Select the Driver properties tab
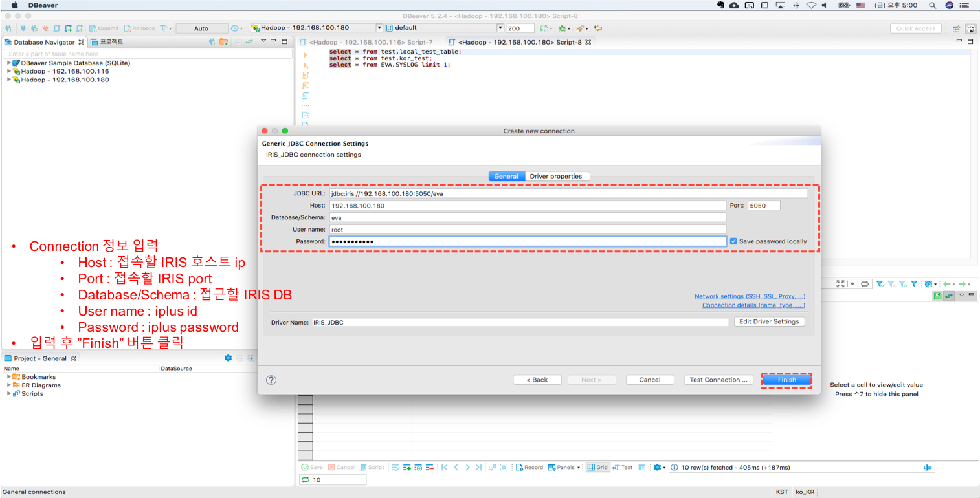The image size is (980, 498). click(556, 176)
